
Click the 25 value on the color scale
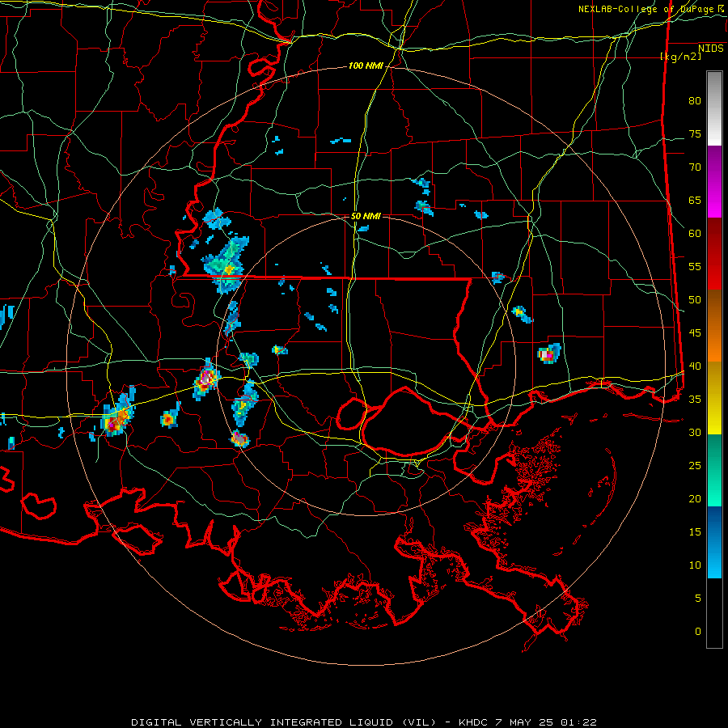click(695, 466)
